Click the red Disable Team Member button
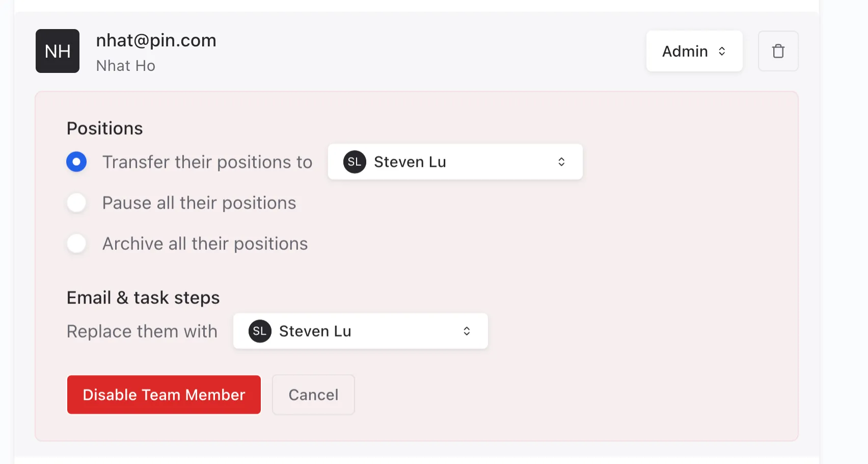 coord(164,395)
